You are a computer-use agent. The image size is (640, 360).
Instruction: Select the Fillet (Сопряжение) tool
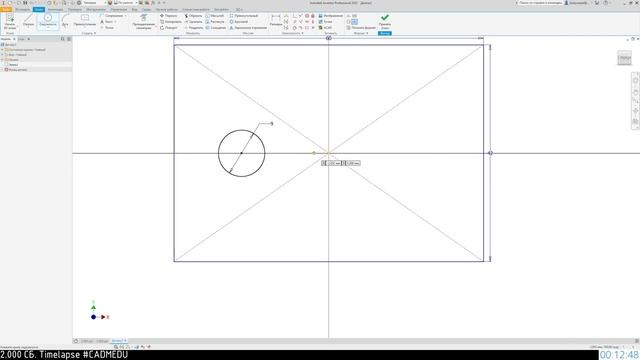point(112,16)
